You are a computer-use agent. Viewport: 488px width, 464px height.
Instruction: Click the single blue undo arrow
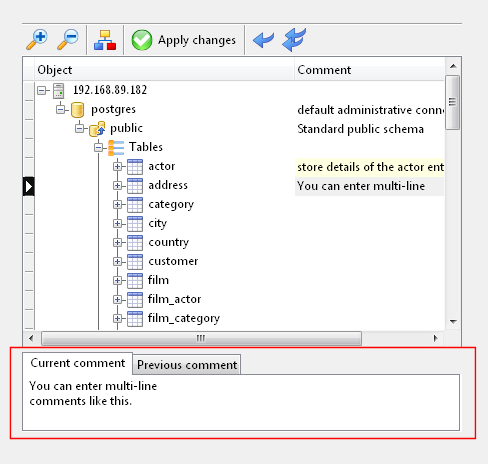tap(263, 40)
